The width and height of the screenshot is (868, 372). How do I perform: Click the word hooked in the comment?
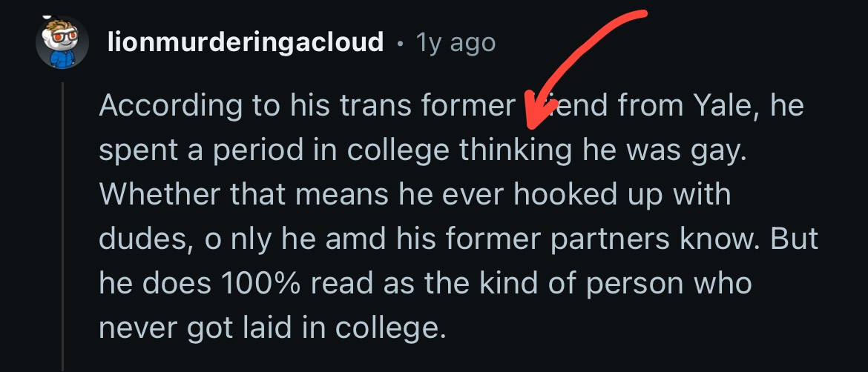(x=560, y=195)
